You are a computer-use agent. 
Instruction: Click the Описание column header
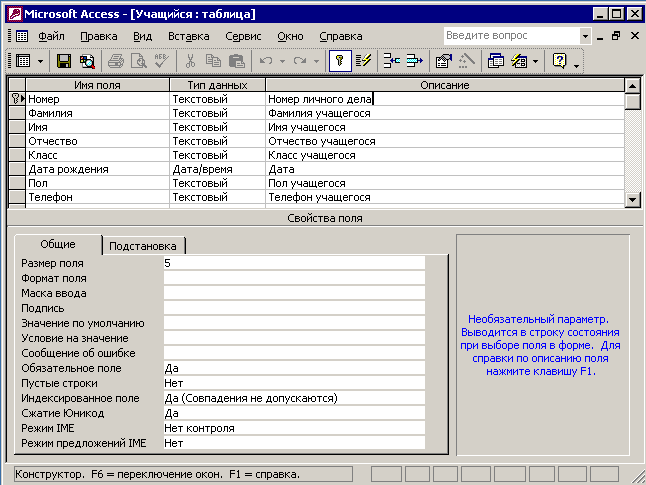point(445,85)
